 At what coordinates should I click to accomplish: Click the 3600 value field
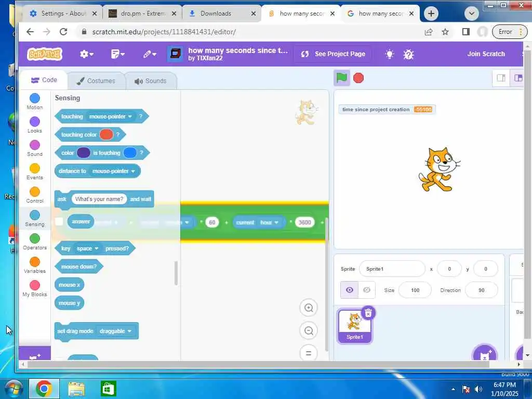[304, 222]
